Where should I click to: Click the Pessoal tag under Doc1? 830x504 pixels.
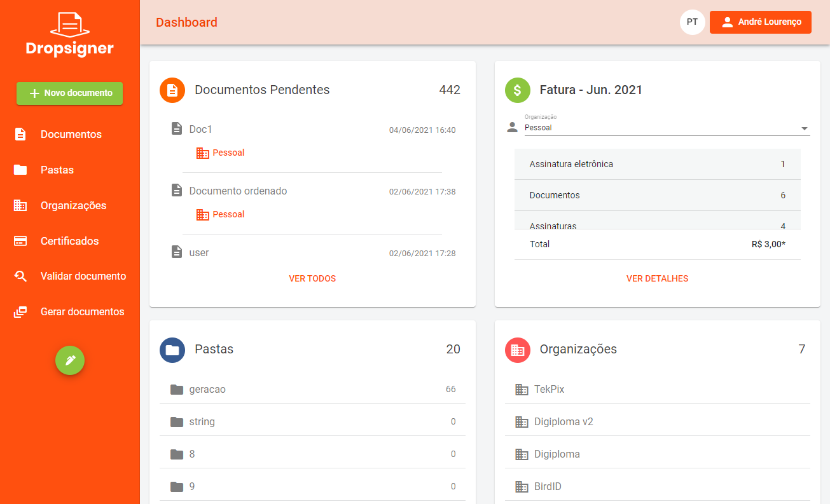221,153
